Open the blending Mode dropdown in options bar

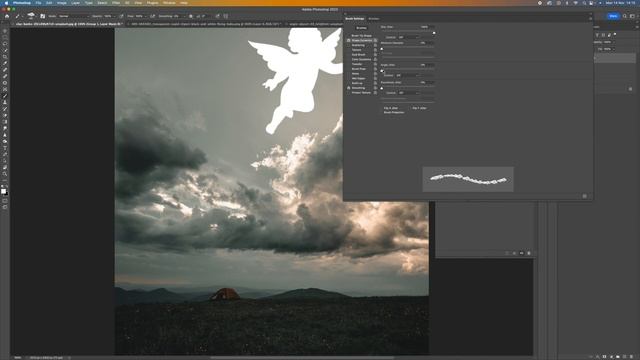(73, 16)
